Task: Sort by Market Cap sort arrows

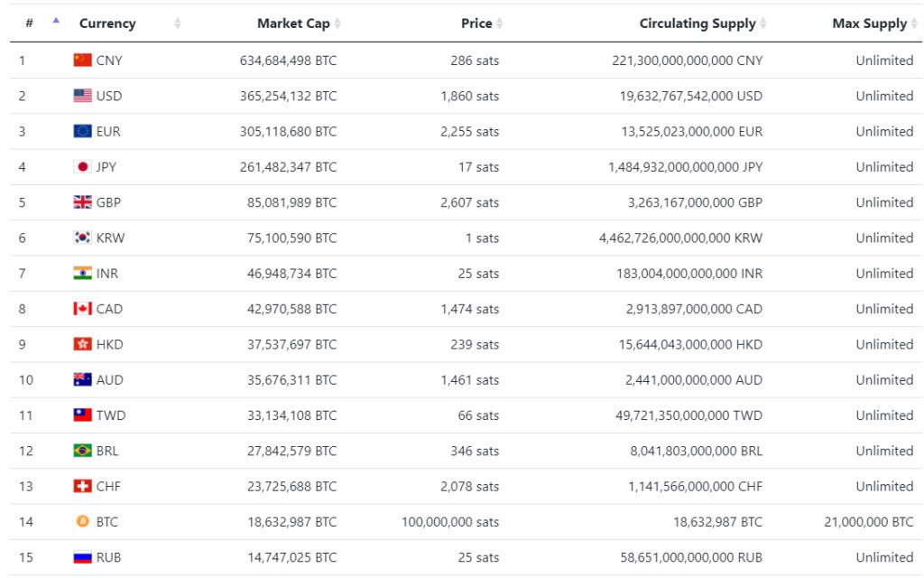Action: [x=337, y=23]
